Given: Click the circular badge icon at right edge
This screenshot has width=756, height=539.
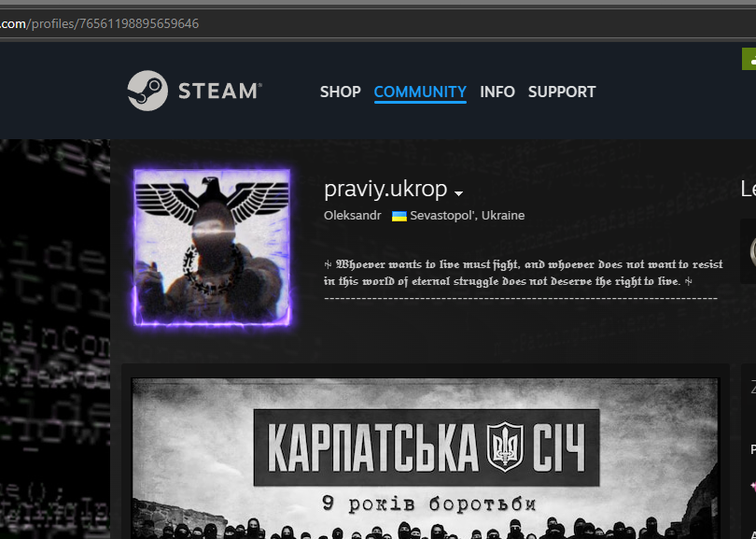Looking at the screenshot, I should pos(751,250).
